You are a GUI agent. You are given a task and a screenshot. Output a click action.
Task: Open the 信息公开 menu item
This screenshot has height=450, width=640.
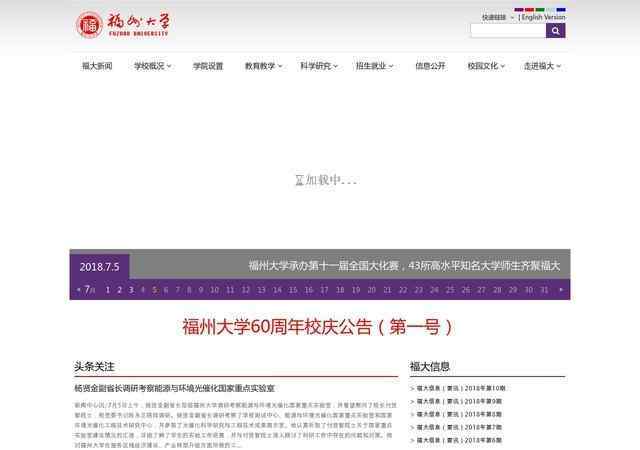click(430, 66)
